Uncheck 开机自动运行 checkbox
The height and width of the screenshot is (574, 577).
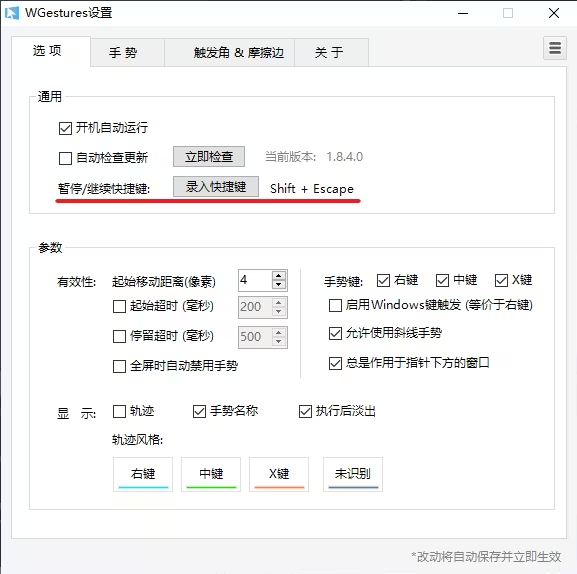pyautogui.click(x=65, y=128)
